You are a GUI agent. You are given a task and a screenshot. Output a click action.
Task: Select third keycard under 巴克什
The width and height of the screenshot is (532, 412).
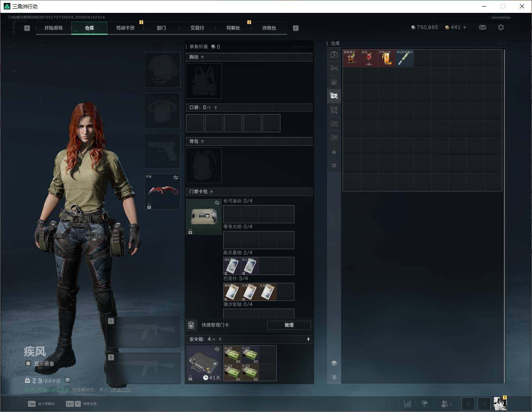pos(268,292)
